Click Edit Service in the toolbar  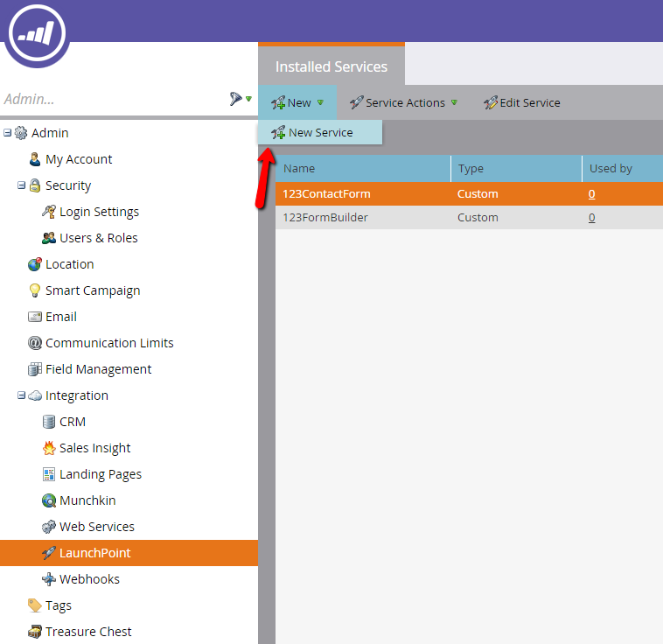[522, 102]
